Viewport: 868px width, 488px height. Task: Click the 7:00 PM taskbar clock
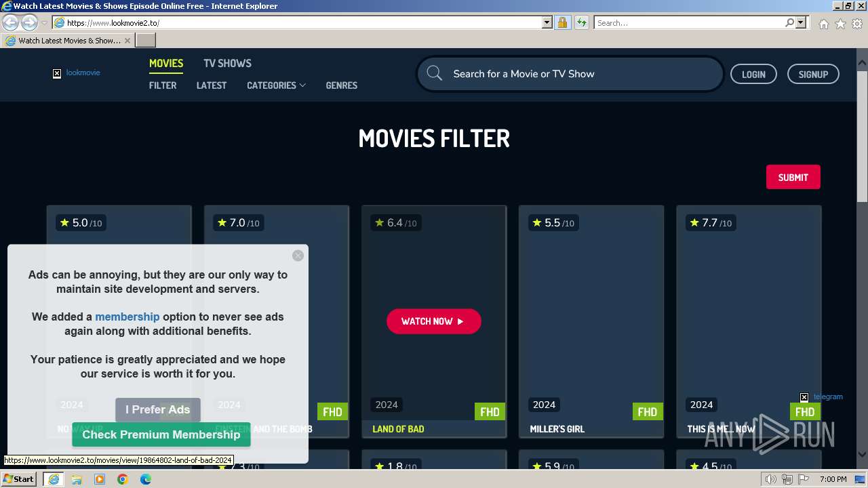point(833,479)
